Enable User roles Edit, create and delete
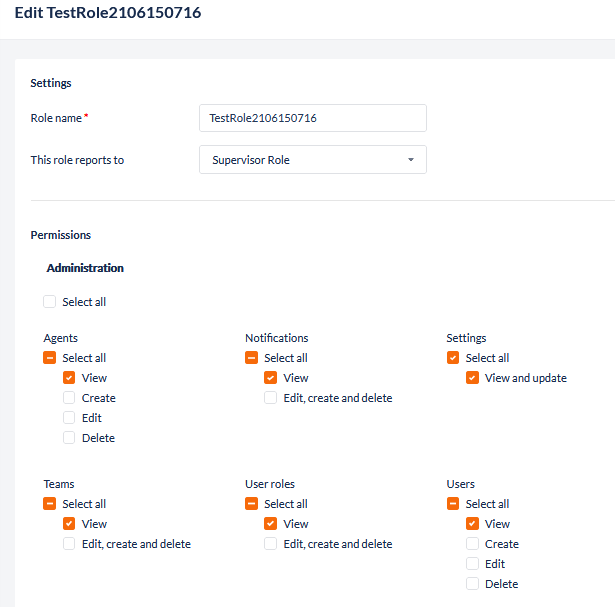The width and height of the screenshot is (615, 607). [x=271, y=544]
